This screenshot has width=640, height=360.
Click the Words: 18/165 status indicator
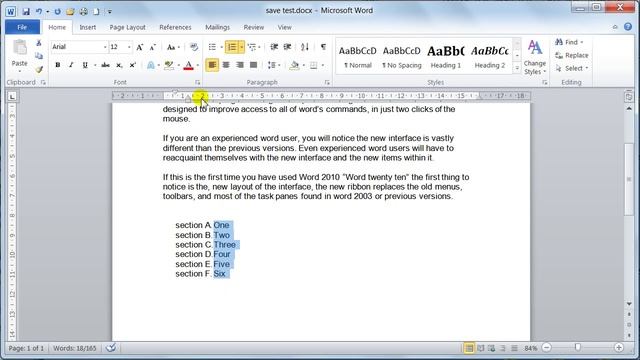75,348
